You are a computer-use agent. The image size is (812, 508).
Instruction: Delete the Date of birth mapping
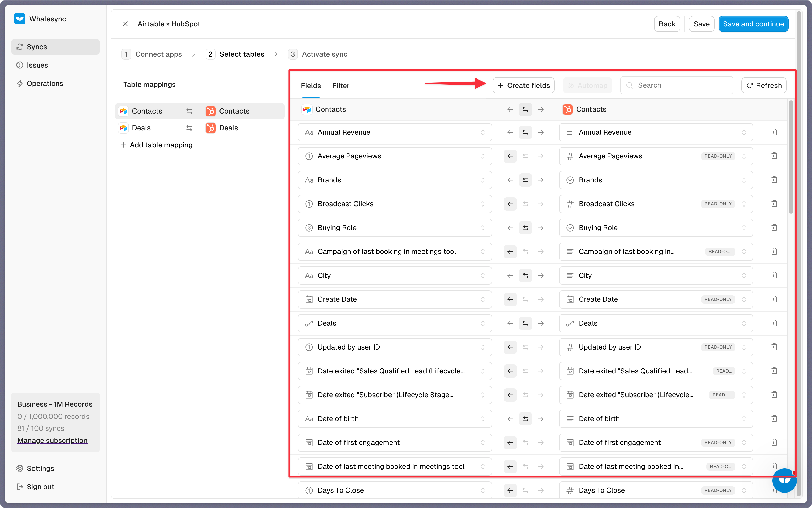coord(774,418)
